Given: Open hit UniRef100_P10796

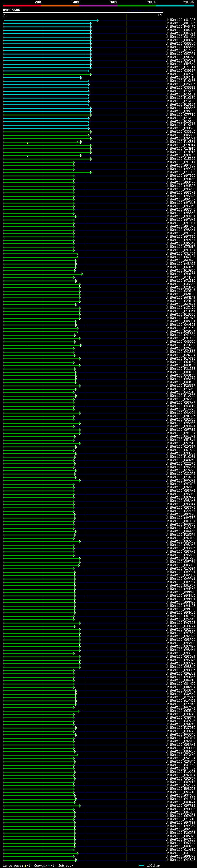Looking at the screenshot, I should pos(180,358).
